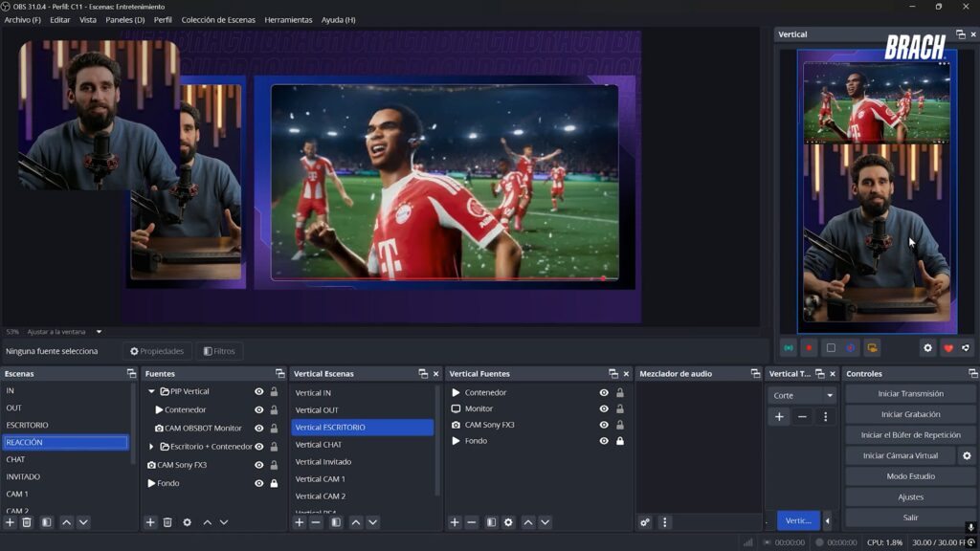This screenshot has width=980, height=551.
Task: Click the red heart icon under vertical preview
Action: (947, 348)
